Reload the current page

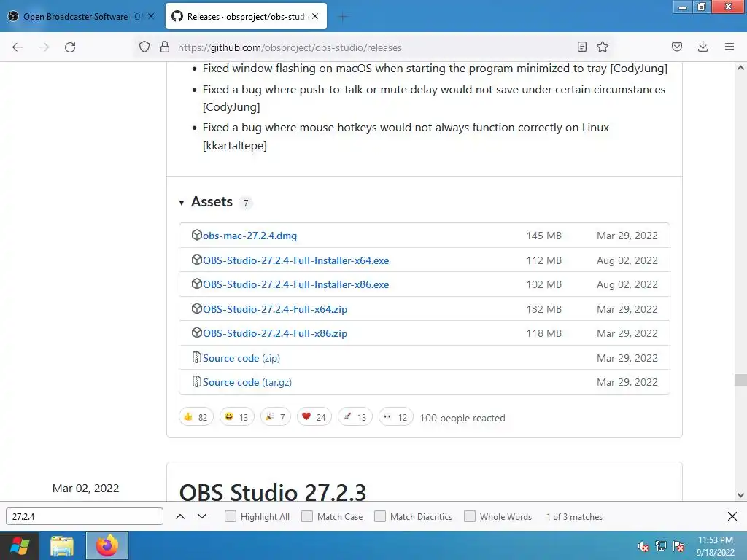click(70, 47)
